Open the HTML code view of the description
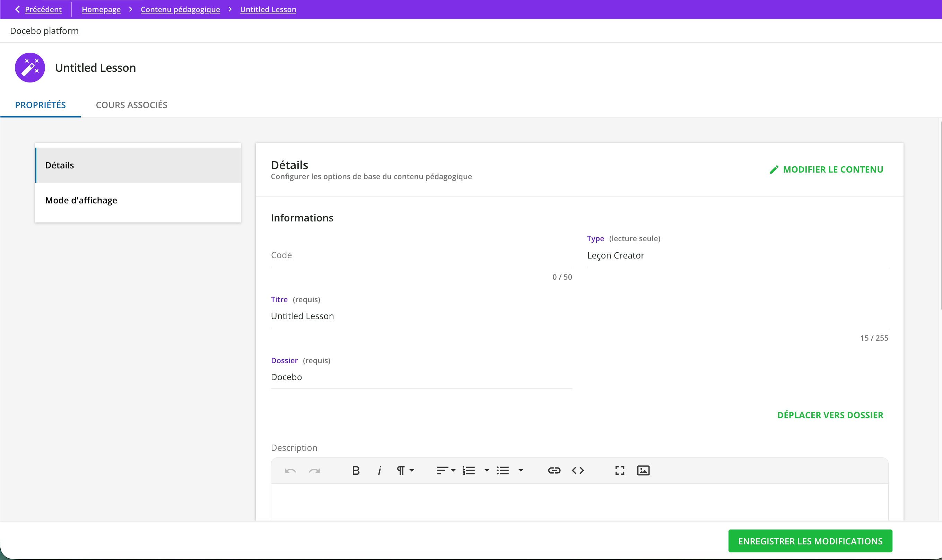This screenshot has width=942, height=560. [x=577, y=470]
